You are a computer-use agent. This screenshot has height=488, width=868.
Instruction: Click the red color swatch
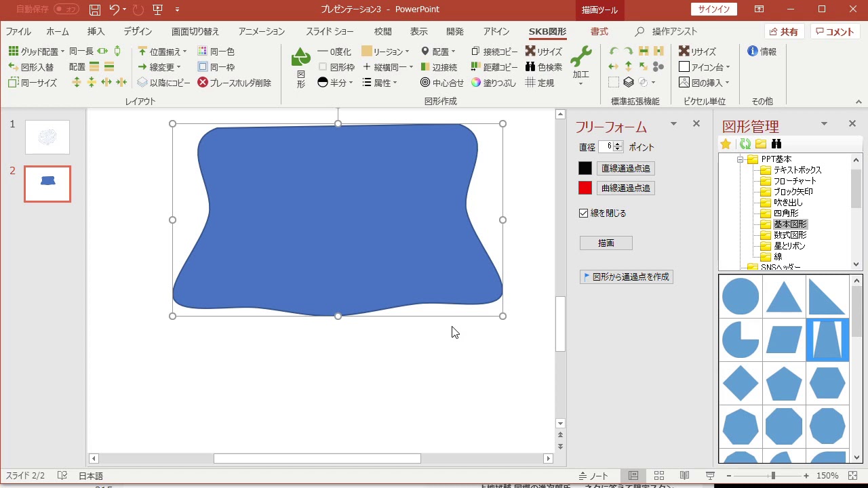pyautogui.click(x=585, y=188)
